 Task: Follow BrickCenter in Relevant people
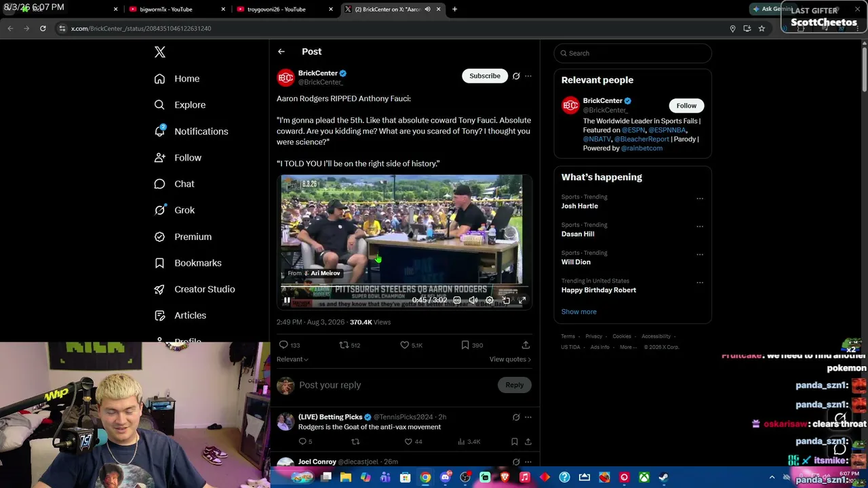(x=686, y=106)
